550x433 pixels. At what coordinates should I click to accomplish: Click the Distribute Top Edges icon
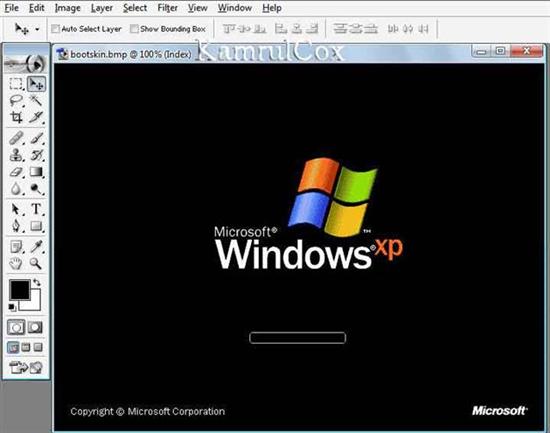pyautogui.click(x=340, y=29)
